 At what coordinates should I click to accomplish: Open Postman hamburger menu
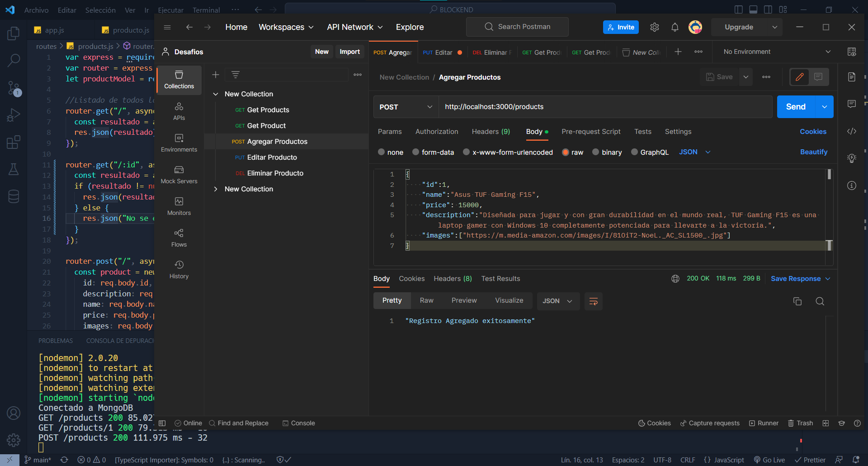[167, 27]
